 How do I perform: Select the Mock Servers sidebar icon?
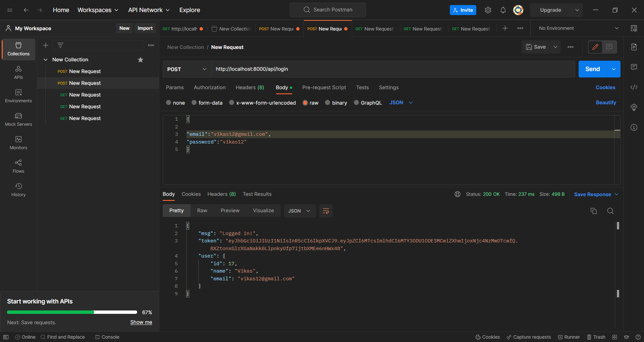(x=18, y=120)
